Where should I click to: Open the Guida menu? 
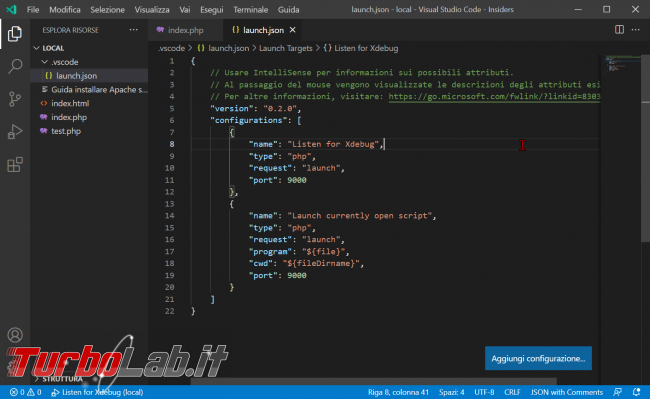click(x=289, y=10)
